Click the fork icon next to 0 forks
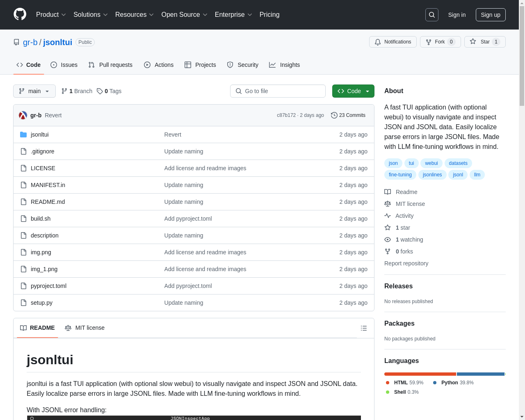 388,251
